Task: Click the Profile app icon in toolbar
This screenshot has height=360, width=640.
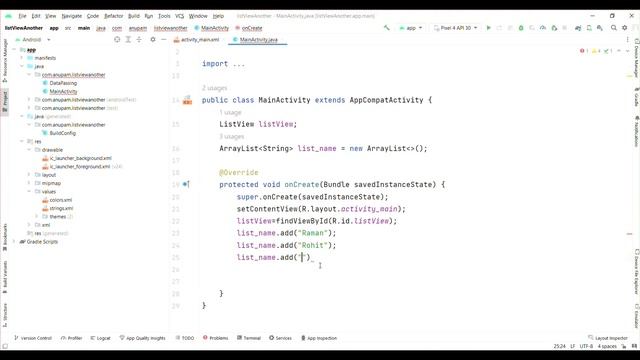Action: (x=543, y=28)
